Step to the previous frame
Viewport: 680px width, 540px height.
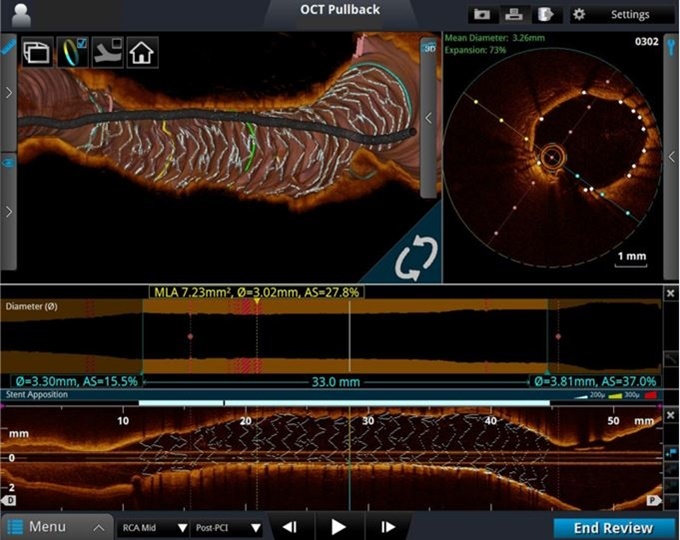[x=289, y=527]
